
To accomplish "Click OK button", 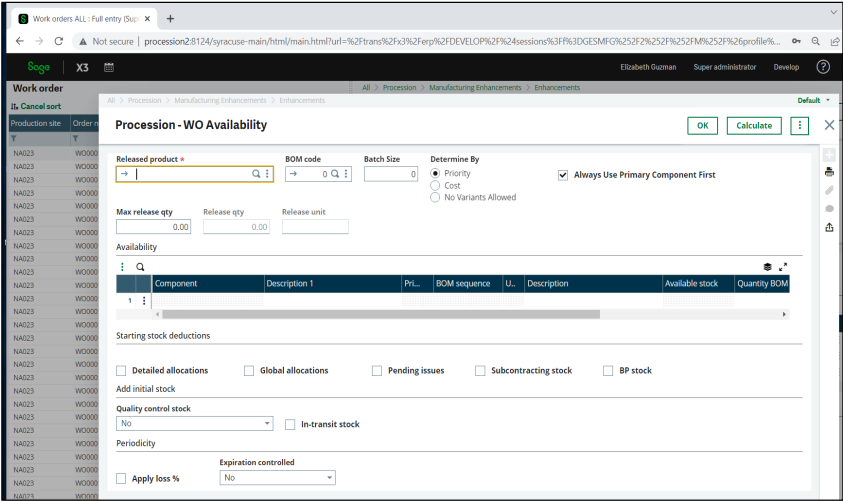I will tap(702, 125).
